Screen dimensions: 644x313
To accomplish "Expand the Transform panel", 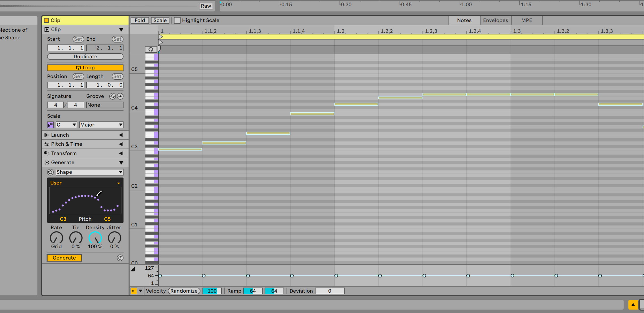I will (121, 153).
